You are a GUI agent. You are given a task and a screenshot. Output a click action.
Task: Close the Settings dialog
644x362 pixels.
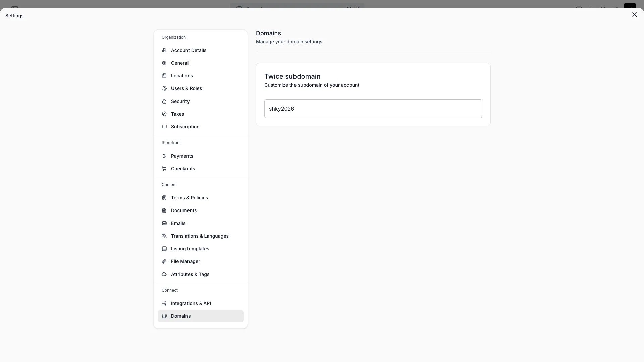634,15
